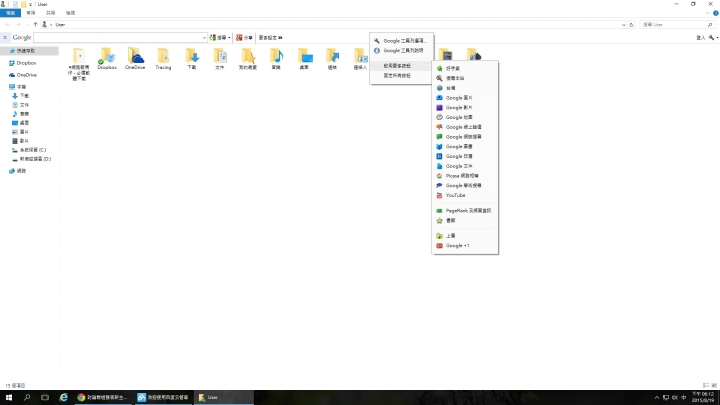Enable the YouTube button entry
Screen dimensions: 720x405
465,195
